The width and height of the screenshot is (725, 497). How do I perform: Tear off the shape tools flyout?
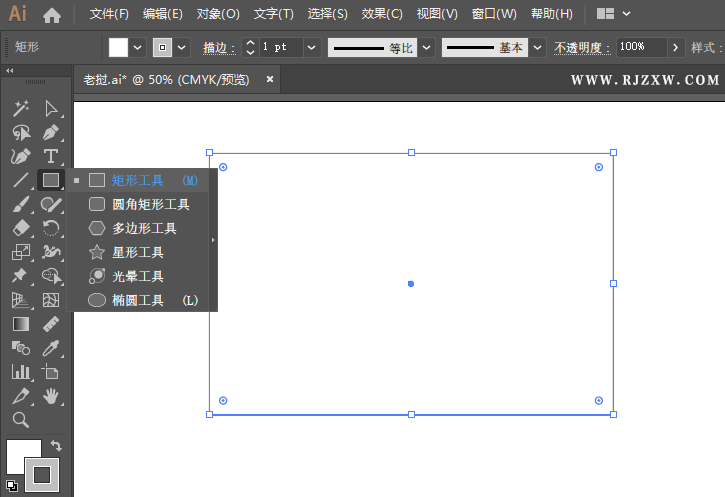[x=213, y=240]
